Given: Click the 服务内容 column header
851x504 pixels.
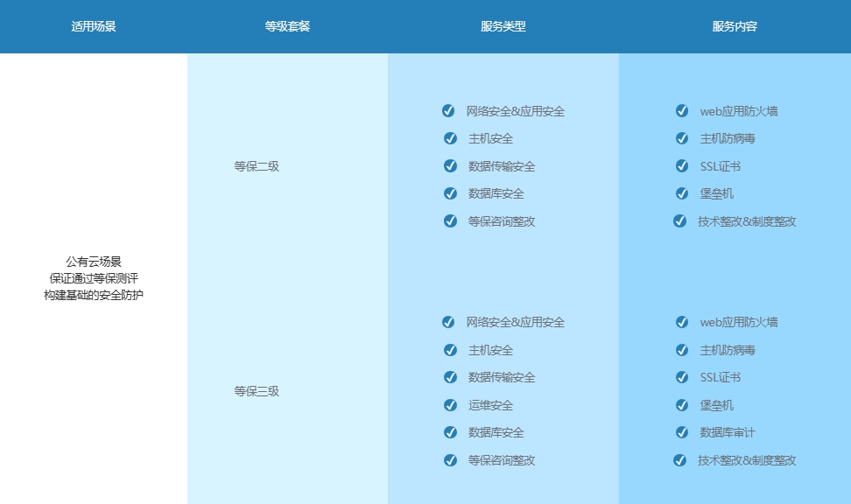Looking at the screenshot, I should (735, 26).
